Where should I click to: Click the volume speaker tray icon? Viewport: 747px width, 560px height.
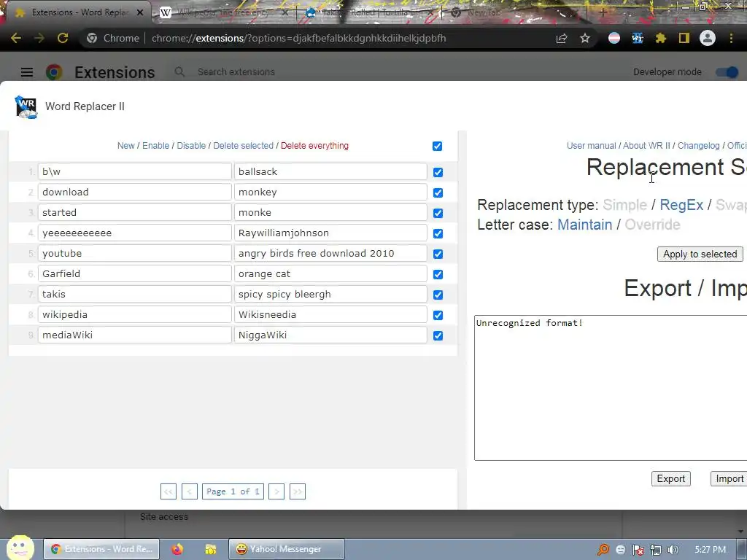673,550
